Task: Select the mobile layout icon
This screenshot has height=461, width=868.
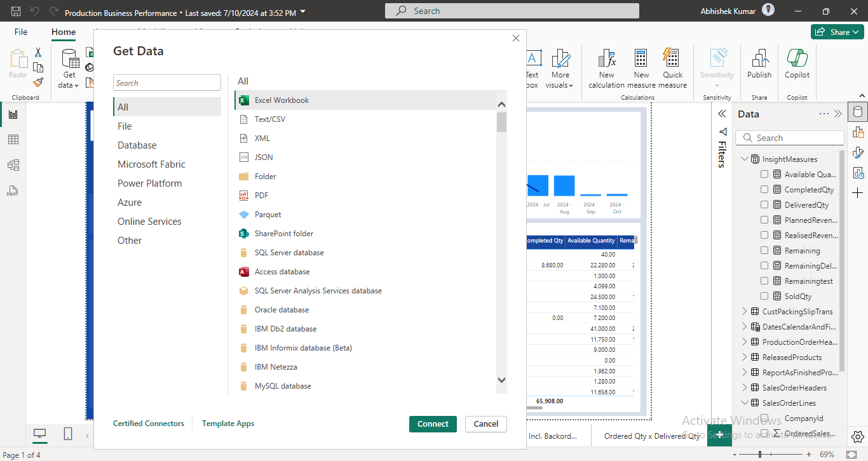Action: pyautogui.click(x=68, y=434)
